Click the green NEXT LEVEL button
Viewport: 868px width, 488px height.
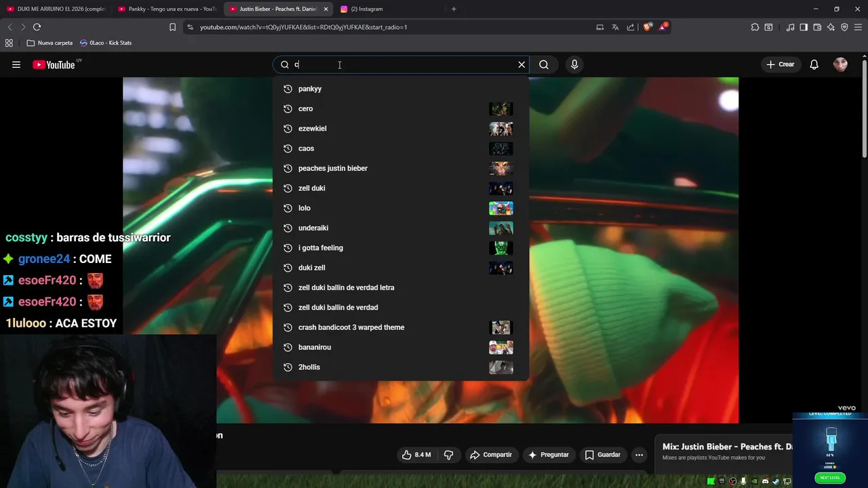tap(830, 478)
